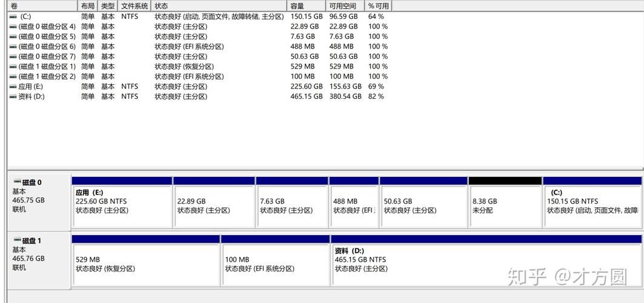Viewport: 644px width, 303px height.
Task: Click the drive icon beside 应用 (E:) list row
Action: click(x=13, y=87)
